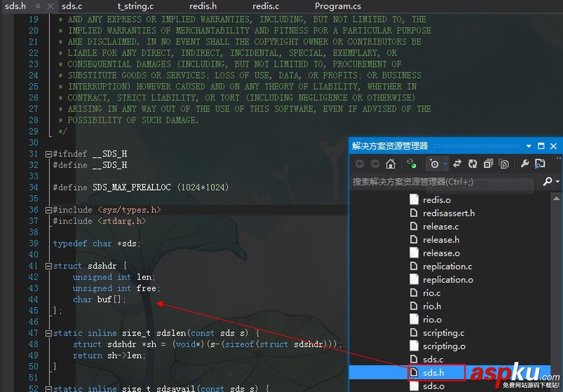Click on 'char buf[];' in struct
Image resolution: width=563 pixels, height=392 pixels.
click(x=99, y=299)
